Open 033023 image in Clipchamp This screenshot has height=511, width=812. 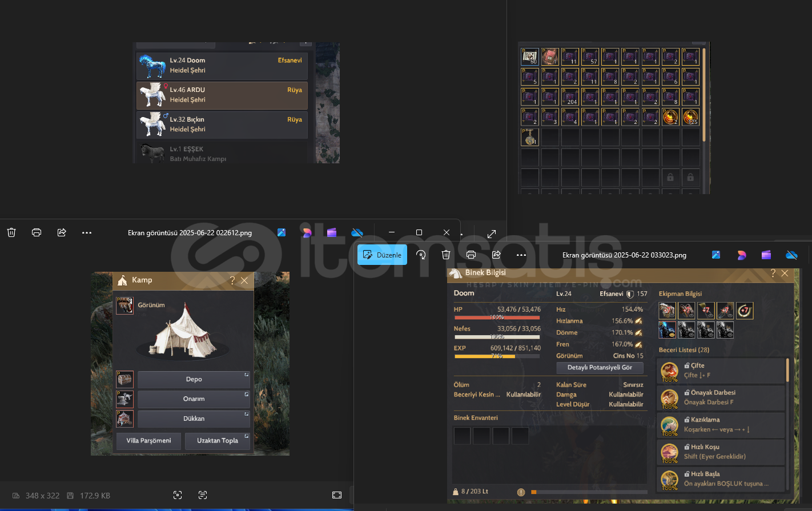click(766, 255)
